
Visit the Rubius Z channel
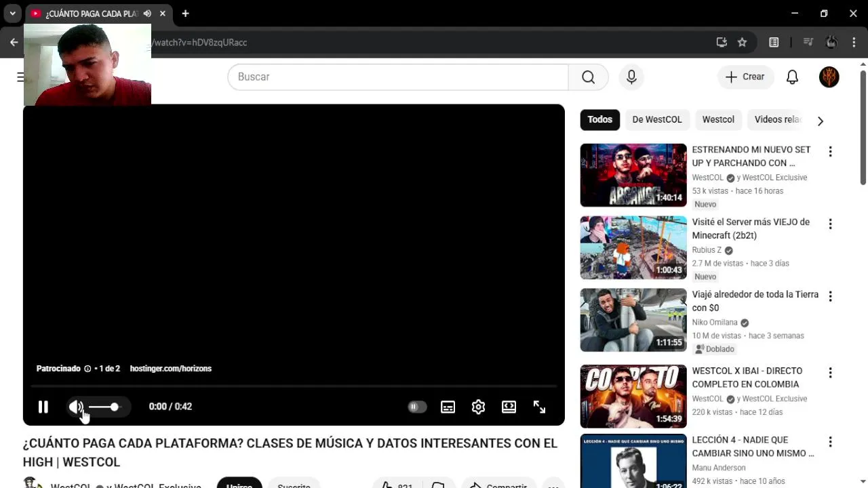(707, 250)
